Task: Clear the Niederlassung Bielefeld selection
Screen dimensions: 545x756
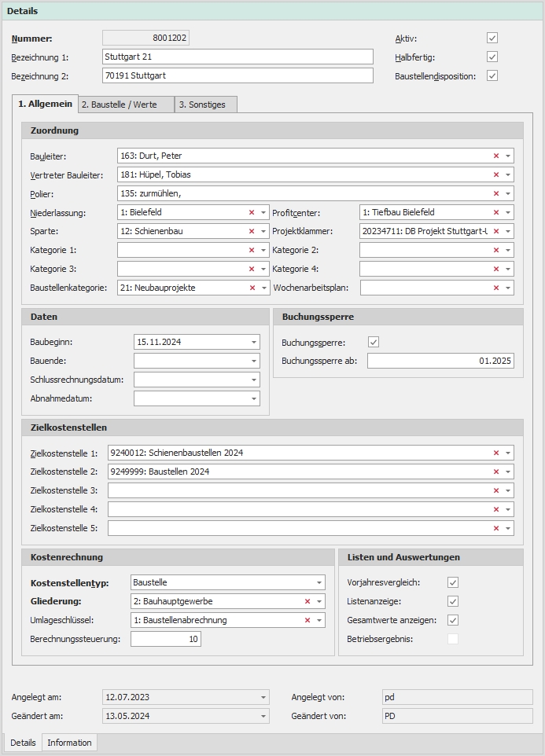Action: tap(252, 212)
